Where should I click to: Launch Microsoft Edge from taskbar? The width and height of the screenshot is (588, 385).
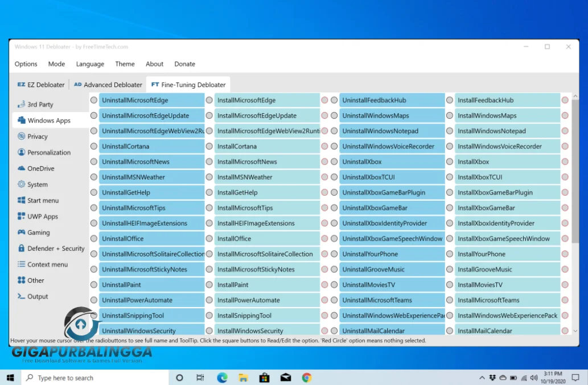click(x=222, y=378)
